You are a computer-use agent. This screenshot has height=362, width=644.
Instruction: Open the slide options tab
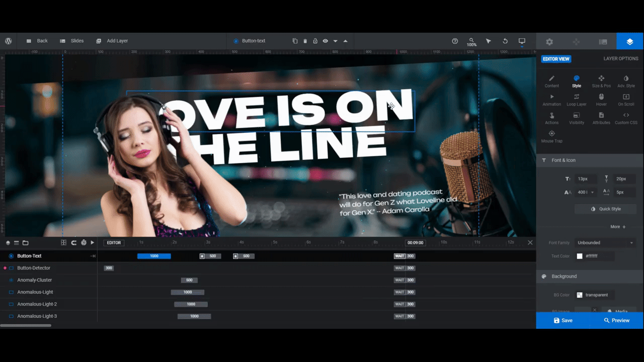(603, 42)
